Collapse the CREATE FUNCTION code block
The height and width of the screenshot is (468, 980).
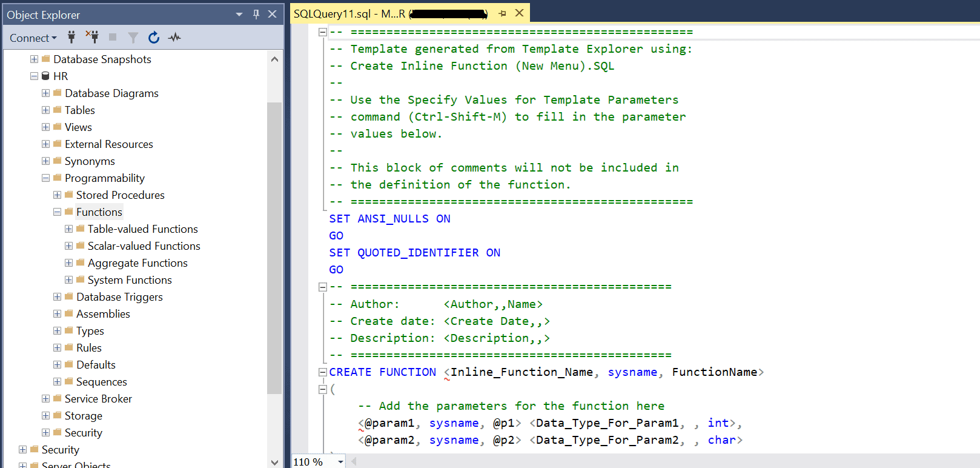tap(323, 372)
